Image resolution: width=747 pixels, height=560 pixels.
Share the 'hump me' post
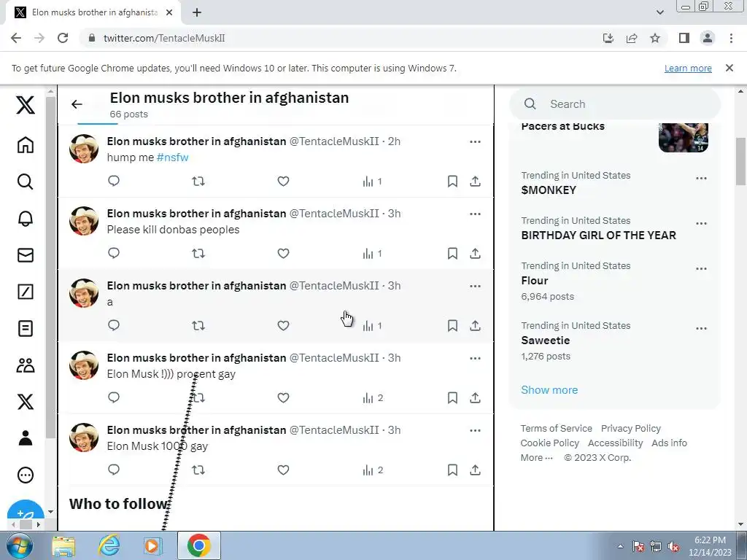[x=475, y=181]
